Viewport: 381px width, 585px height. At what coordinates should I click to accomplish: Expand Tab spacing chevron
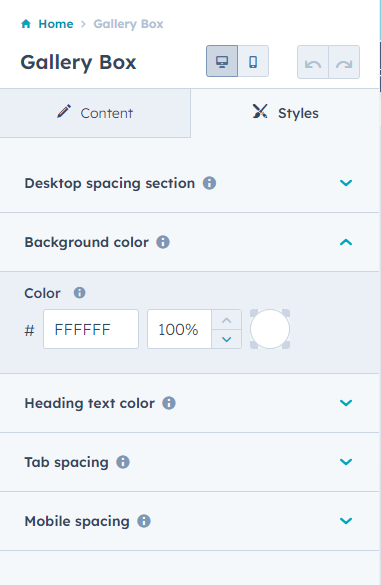point(346,462)
